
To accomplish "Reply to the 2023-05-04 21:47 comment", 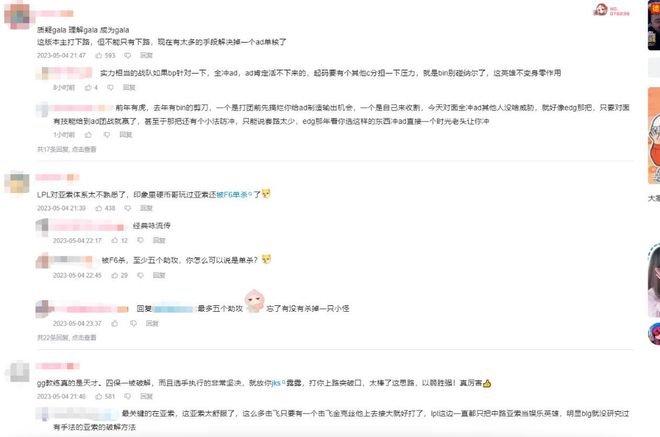I will tap(146, 56).
